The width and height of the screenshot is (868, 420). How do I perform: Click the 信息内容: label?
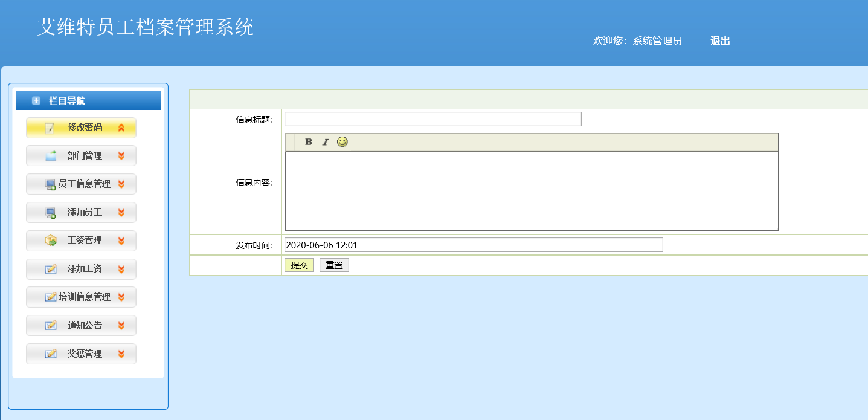tap(254, 183)
